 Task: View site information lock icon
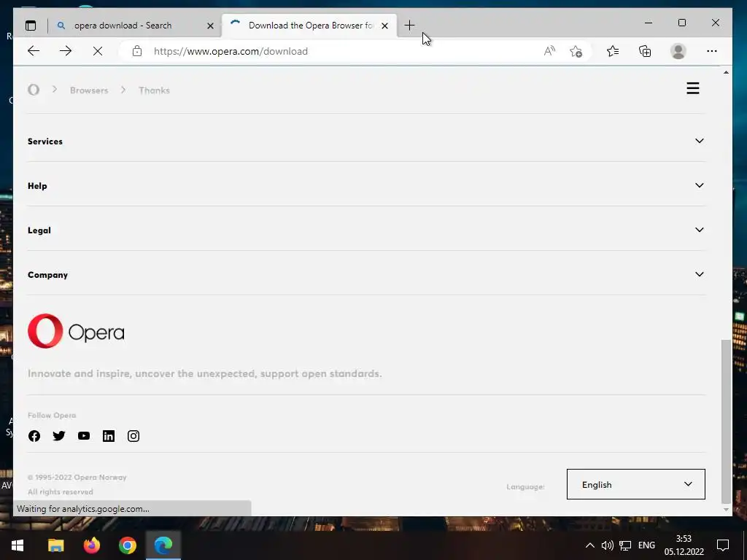(137, 51)
